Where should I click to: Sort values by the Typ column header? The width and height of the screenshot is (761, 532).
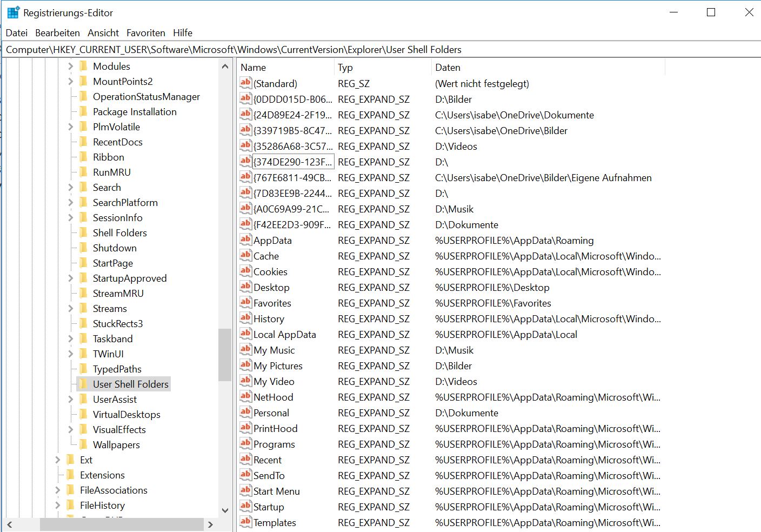[x=383, y=68]
